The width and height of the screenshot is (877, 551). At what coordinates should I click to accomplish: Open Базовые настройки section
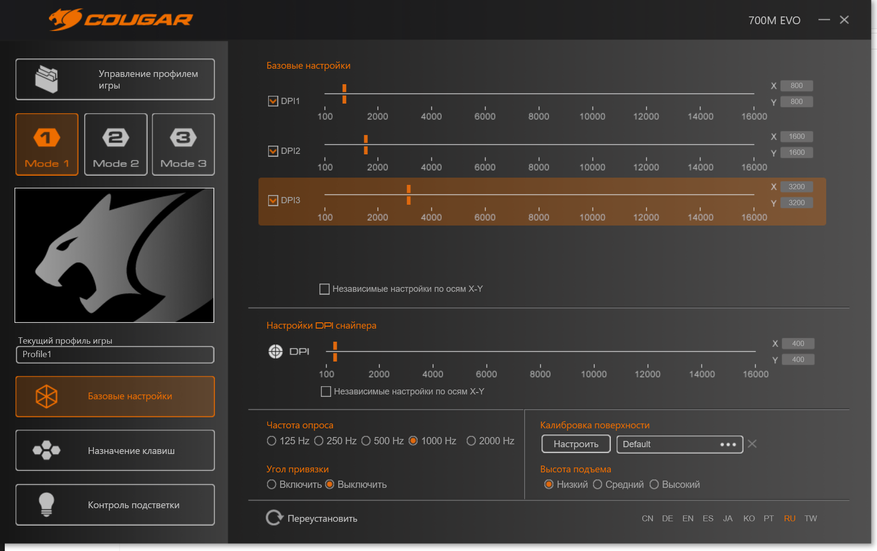coord(115,397)
